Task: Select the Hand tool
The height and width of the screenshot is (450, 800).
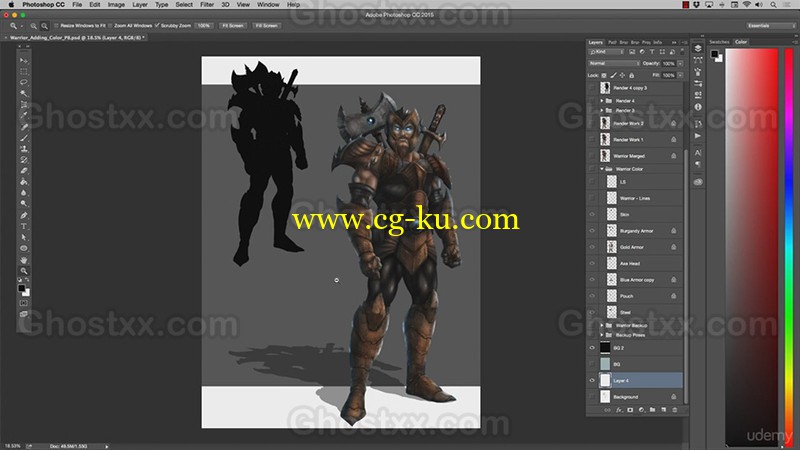Action: (x=23, y=260)
